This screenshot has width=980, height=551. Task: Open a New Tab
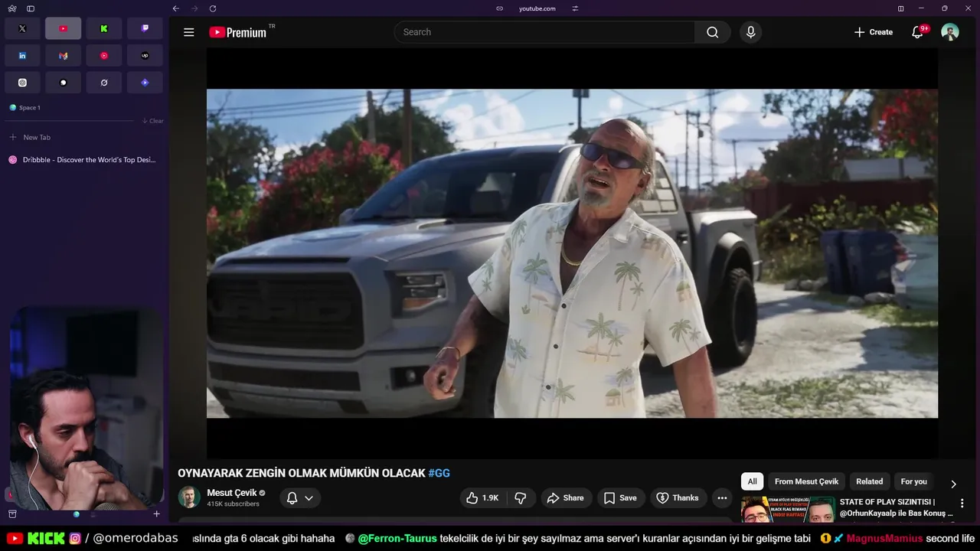83,138
